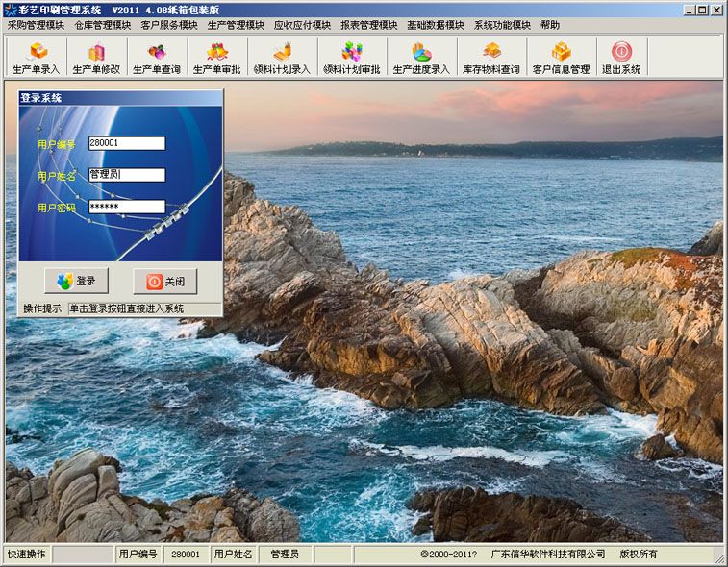The height and width of the screenshot is (567, 728).
Task: Open the 报表管理模块 menu
Action: [369, 25]
